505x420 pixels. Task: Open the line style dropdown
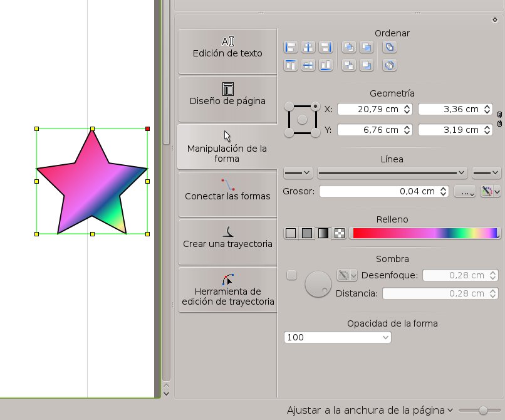click(x=392, y=173)
